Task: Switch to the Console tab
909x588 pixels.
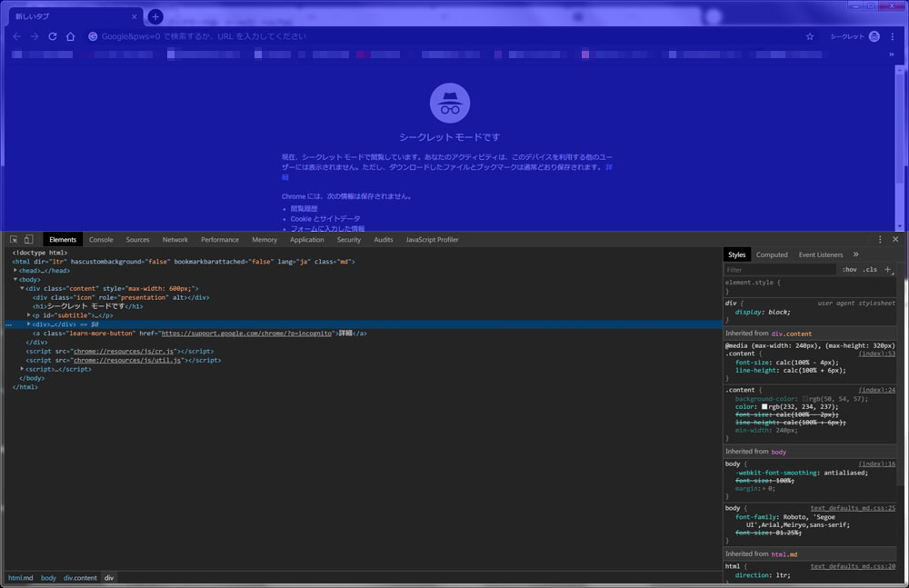Action: [x=101, y=240]
